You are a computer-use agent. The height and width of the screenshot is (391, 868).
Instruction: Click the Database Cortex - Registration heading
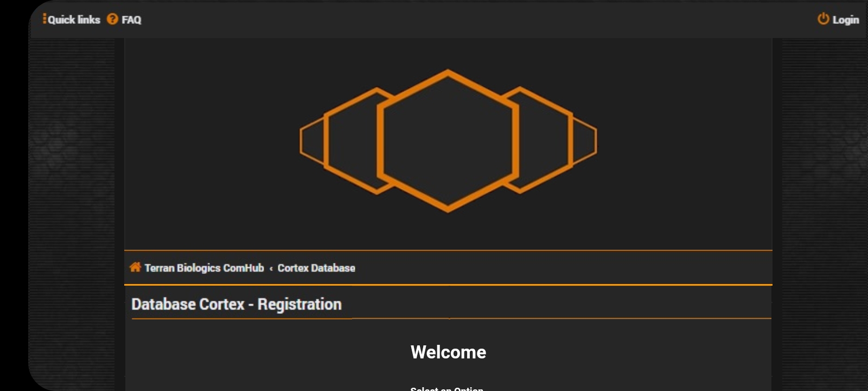coord(237,304)
